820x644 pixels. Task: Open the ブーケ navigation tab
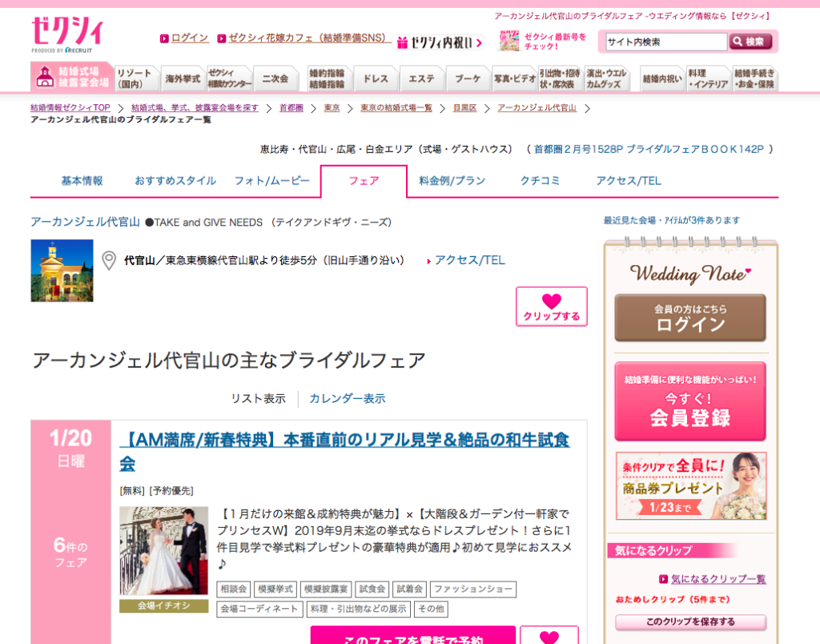468,78
